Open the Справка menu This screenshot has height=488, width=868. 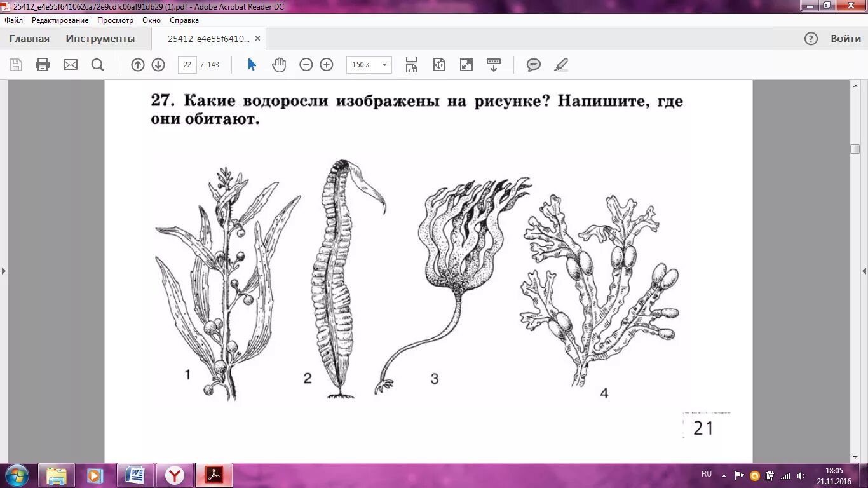[x=184, y=20]
